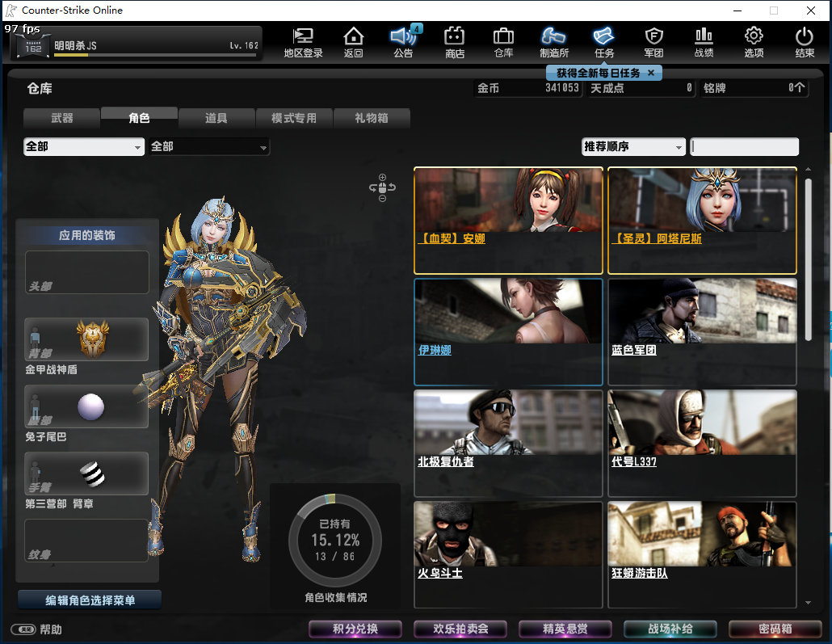This screenshot has height=644, width=832.
Task: Click the scrollbar down arrow of character list
Action: tap(808, 603)
